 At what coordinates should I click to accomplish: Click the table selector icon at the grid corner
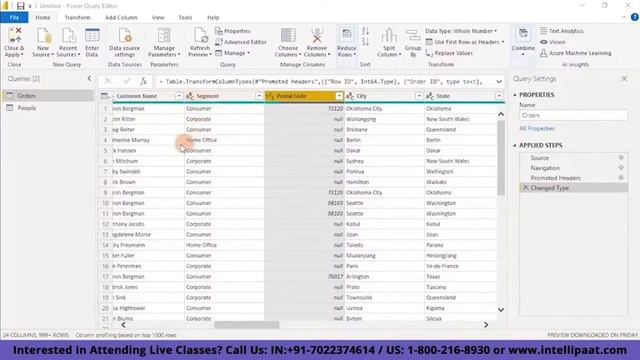105,96
